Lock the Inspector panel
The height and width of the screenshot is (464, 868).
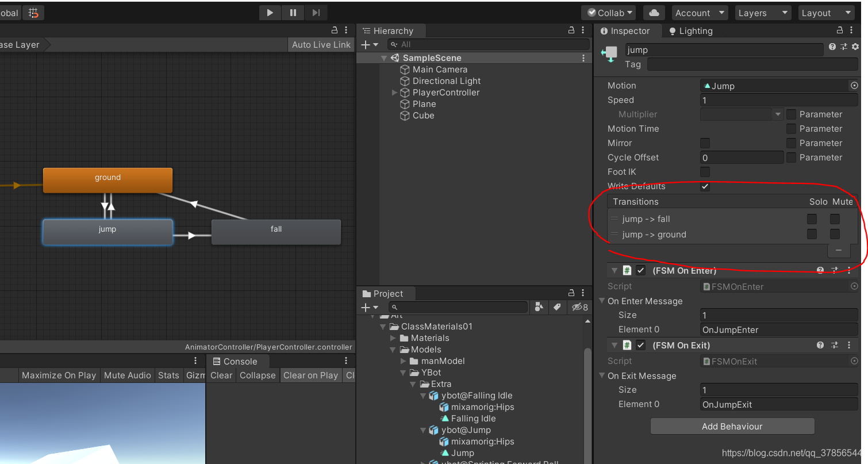pyautogui.click(x=841, y=30)
